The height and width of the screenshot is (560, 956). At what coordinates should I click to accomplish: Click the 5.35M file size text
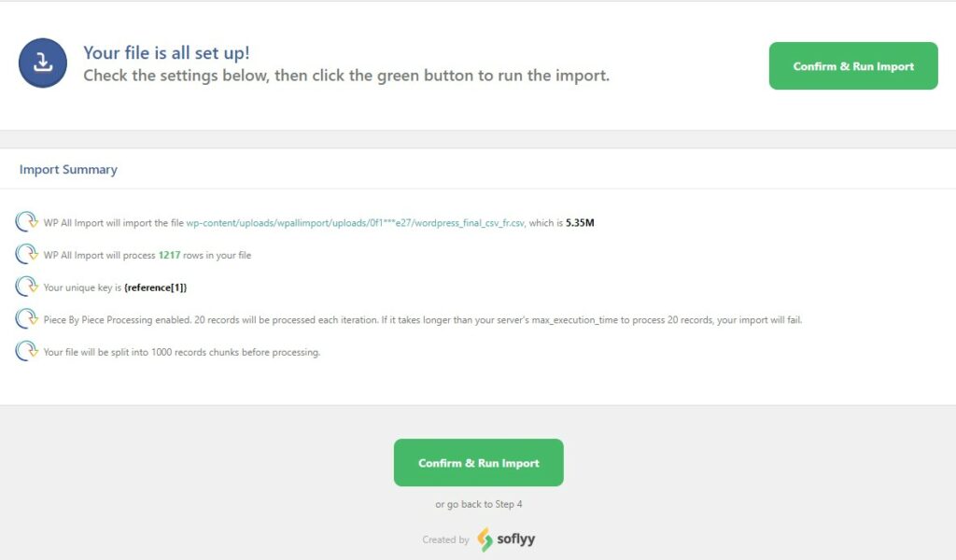580,223
